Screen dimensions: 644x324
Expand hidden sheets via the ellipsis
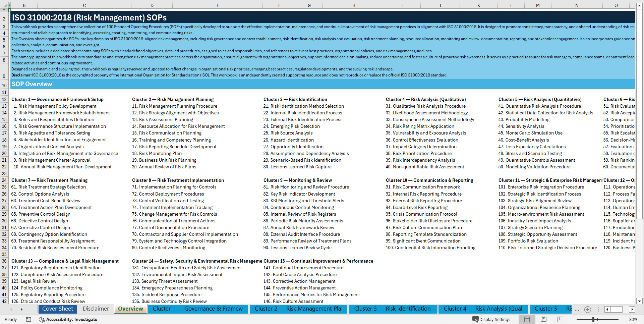577,309
